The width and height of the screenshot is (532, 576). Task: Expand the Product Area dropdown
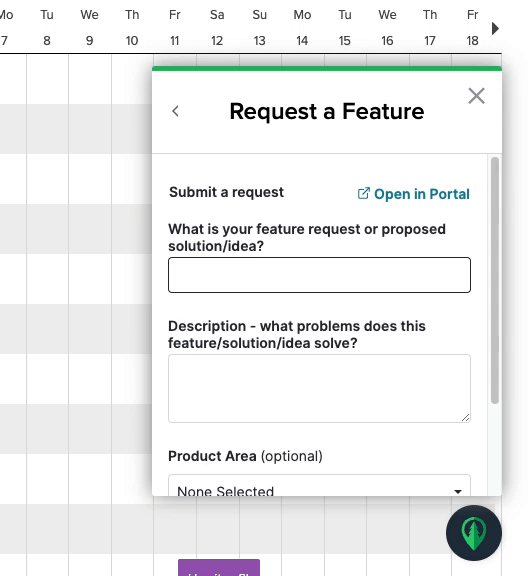tap(319, 486)
